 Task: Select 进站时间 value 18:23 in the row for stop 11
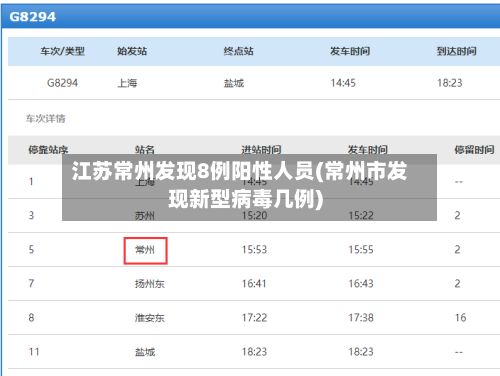254,352
